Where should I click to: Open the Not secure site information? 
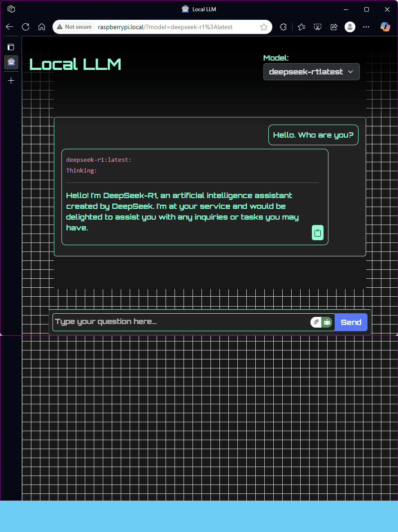pyautogui.click(x=74, y=27)
